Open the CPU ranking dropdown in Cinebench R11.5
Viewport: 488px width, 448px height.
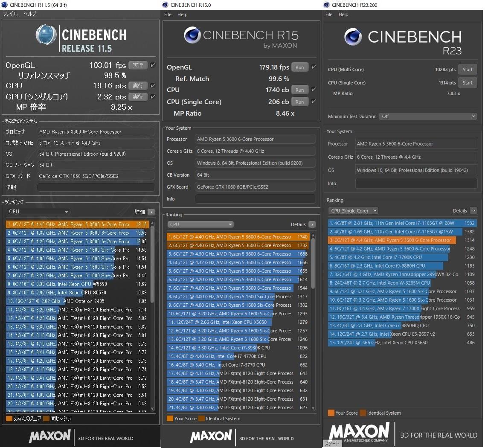(x=38, y=212)
